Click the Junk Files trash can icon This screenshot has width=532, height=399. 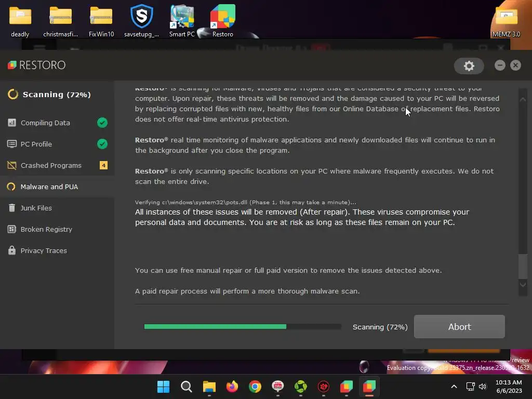pyautogui.click(x=11, y=208)
